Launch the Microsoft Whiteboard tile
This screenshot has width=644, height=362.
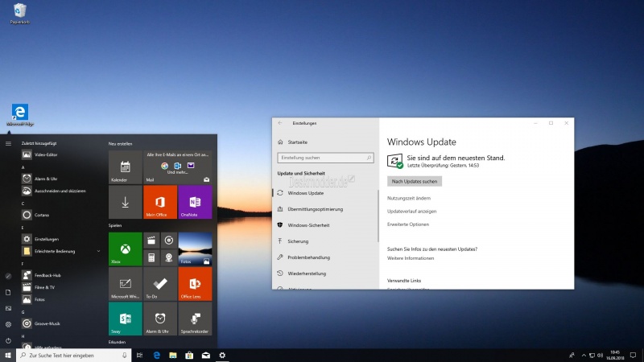[x=126, y=284]
